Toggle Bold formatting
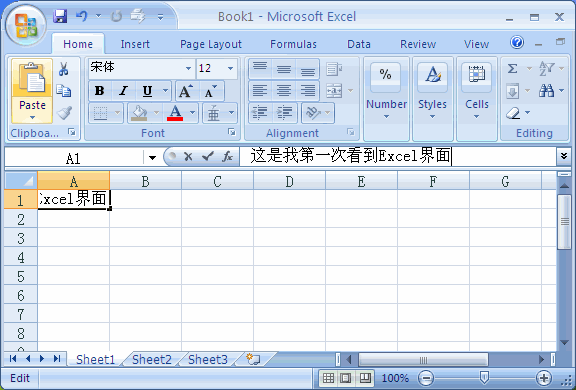This screenshot has height=390, width=576. pyautogui.click(x=100, y=91)
